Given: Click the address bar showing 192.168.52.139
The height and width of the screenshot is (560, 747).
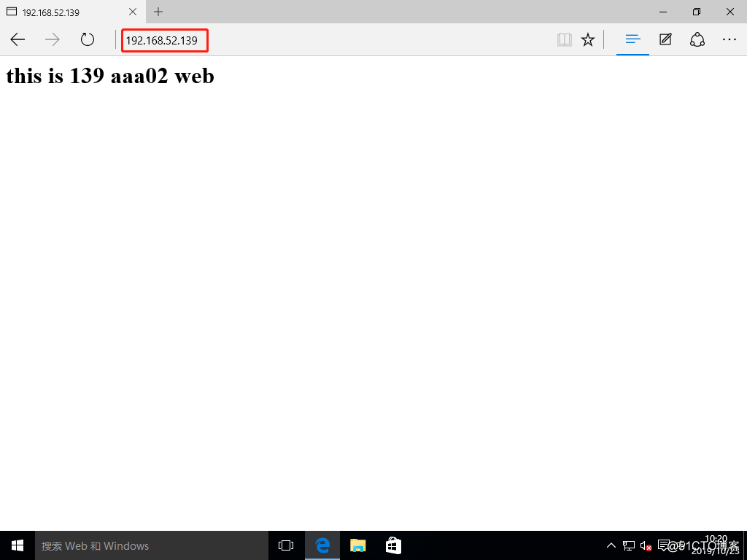Looking at the screenshot, I should pos(165,41).
